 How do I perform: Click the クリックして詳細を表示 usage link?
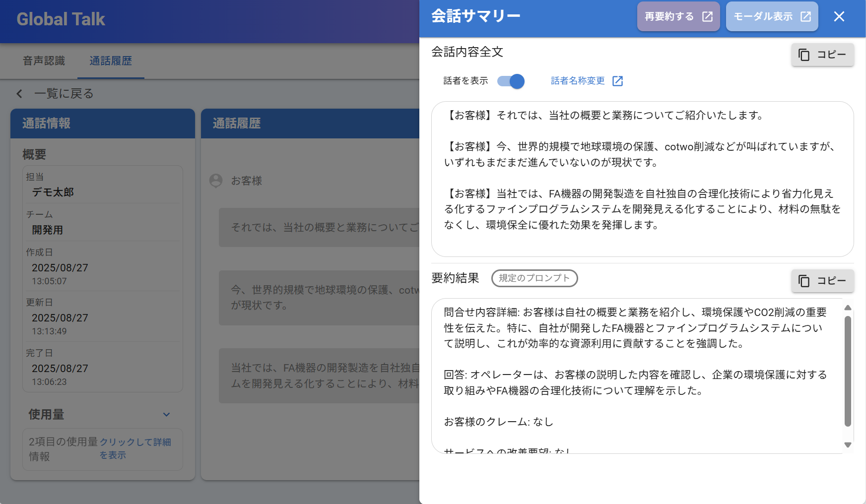pyautogui.click(x=135, y=448)
